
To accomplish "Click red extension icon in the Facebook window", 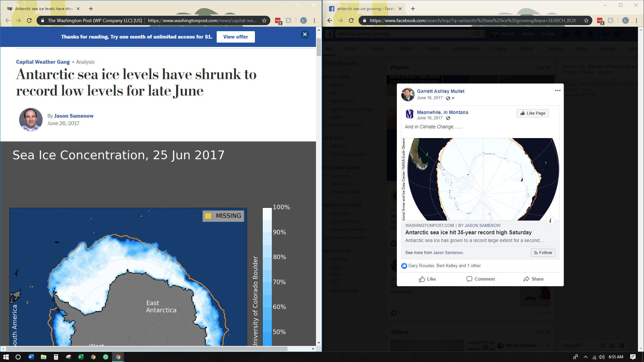I will [x=600, y=21].
